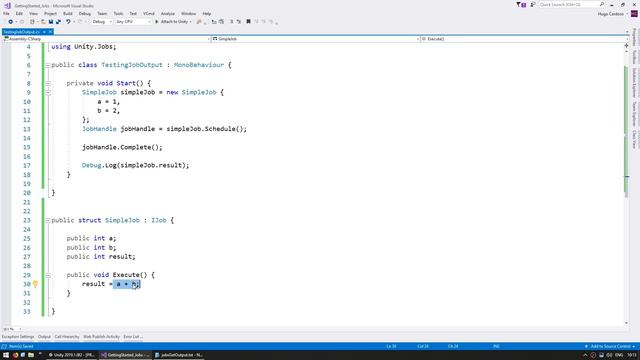The height and width of the screenshot is (360, 640).
Task: Click 'public int result;' on line 27
Action: [x=101, y=257]
